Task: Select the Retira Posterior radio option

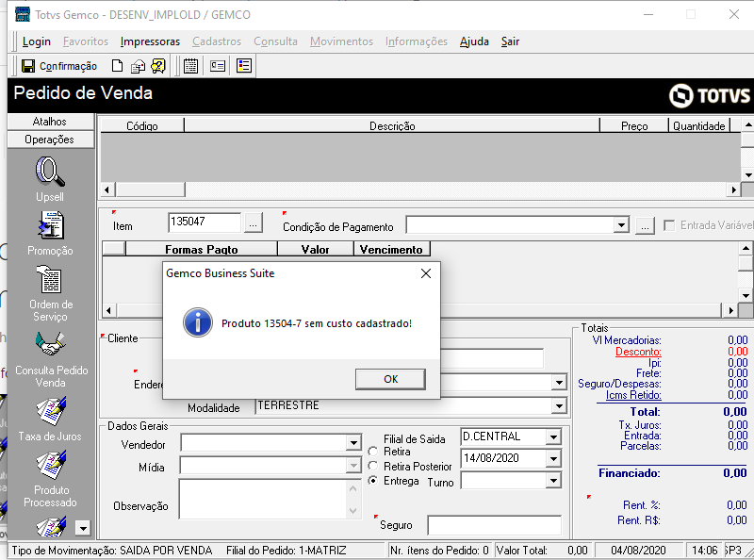Action: click(372, 466)
